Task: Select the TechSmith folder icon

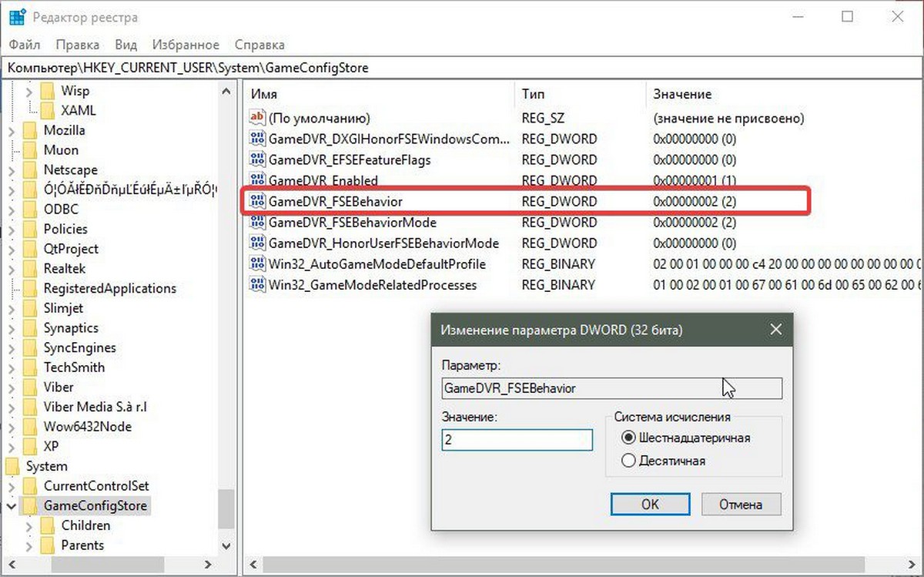Action: pos(30,367)
